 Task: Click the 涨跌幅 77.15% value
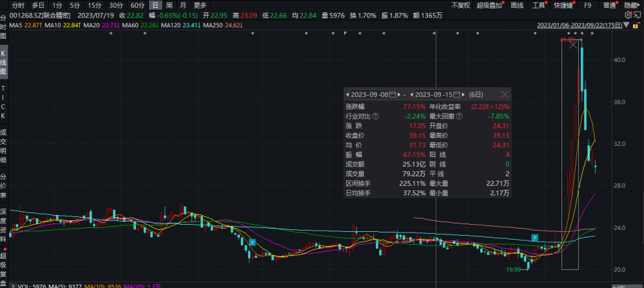416,107
